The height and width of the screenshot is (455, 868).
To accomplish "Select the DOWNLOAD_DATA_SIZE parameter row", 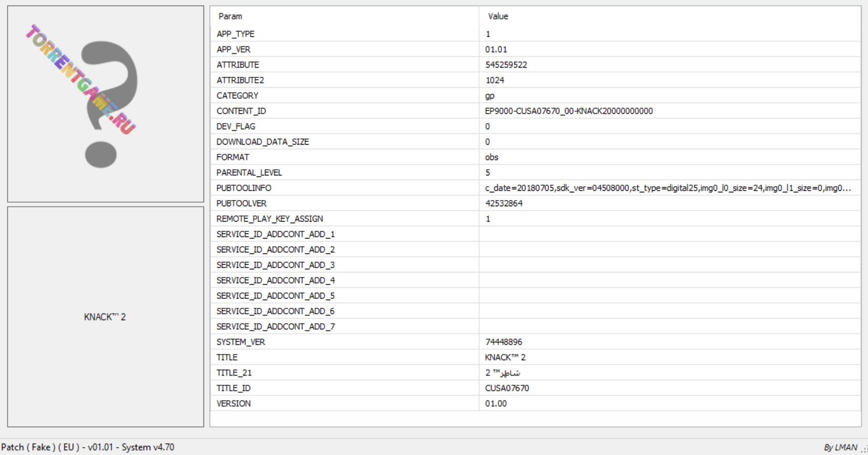I will click(x=263, y=142).
